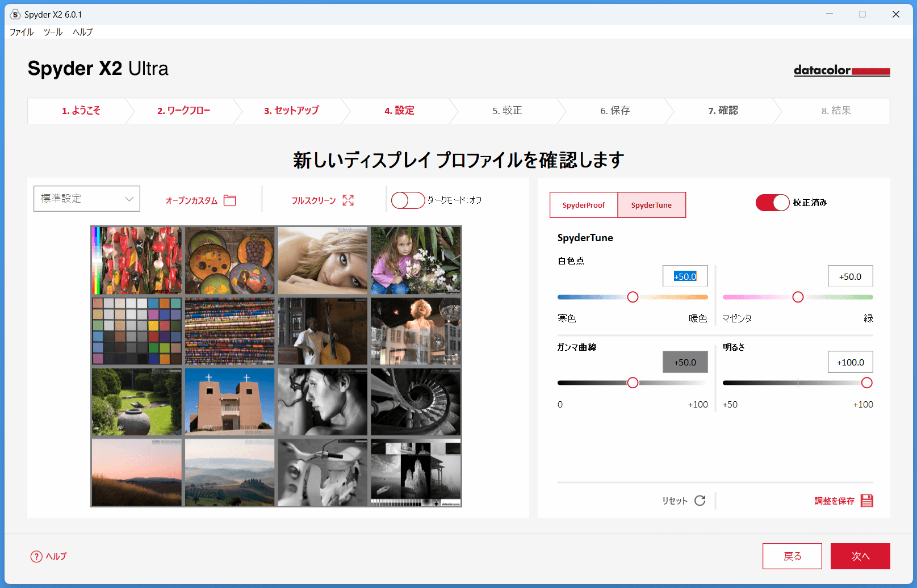Go to step 5. 較正

pyautogui.click(x=507, y=111)
